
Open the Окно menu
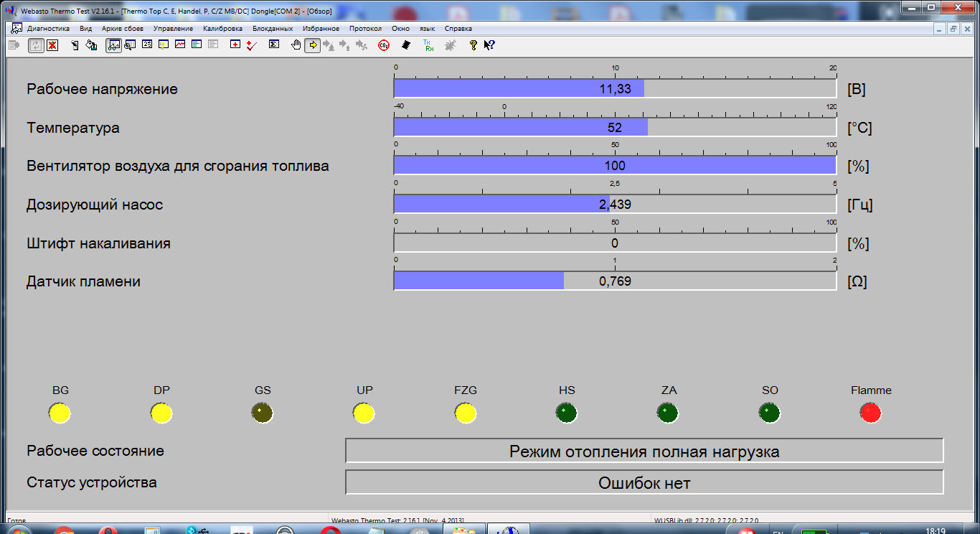[400, 29]
